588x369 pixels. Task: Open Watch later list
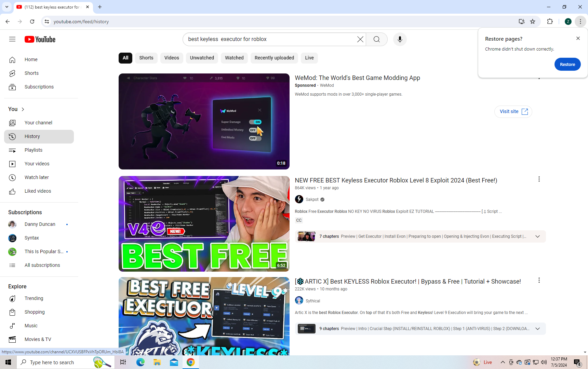(x=39, y=177)
